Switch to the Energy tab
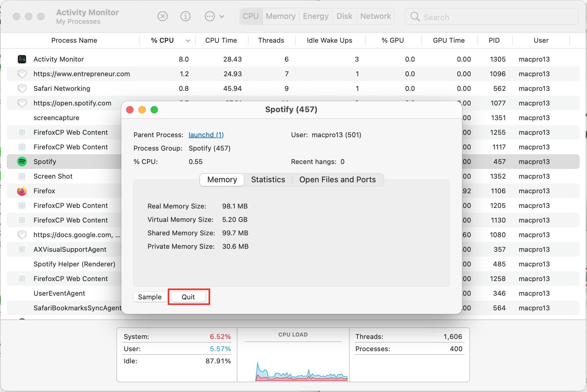The image size is (587, 392). (315, 16)
